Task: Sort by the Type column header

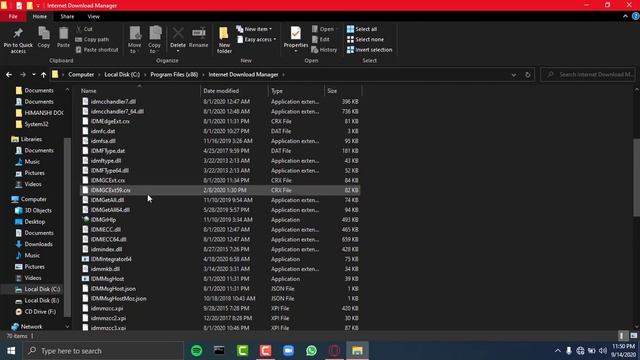Action: coord(296,91)
